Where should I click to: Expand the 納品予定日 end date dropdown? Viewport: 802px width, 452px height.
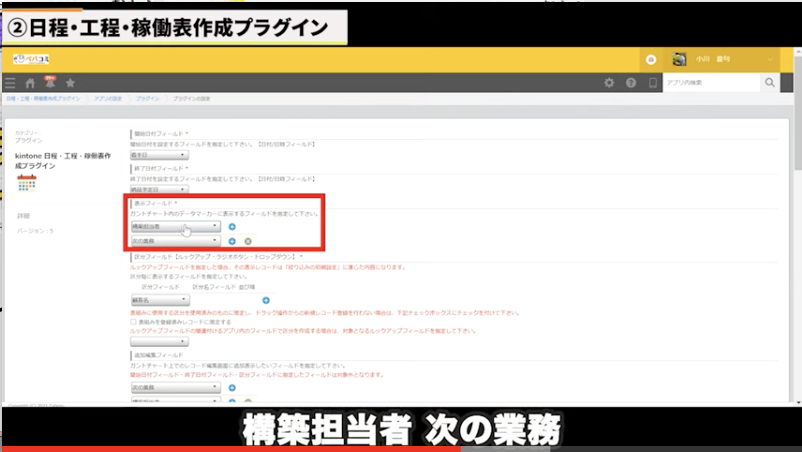point(159,188)
